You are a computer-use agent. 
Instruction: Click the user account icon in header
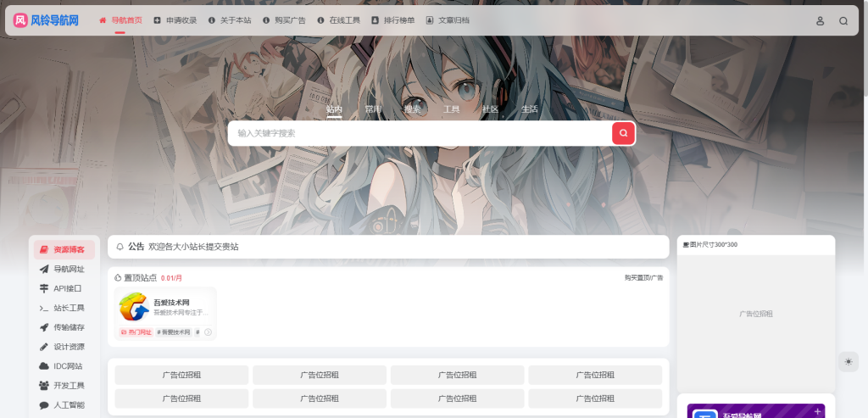pyautogui.click(x=820, y=21)
